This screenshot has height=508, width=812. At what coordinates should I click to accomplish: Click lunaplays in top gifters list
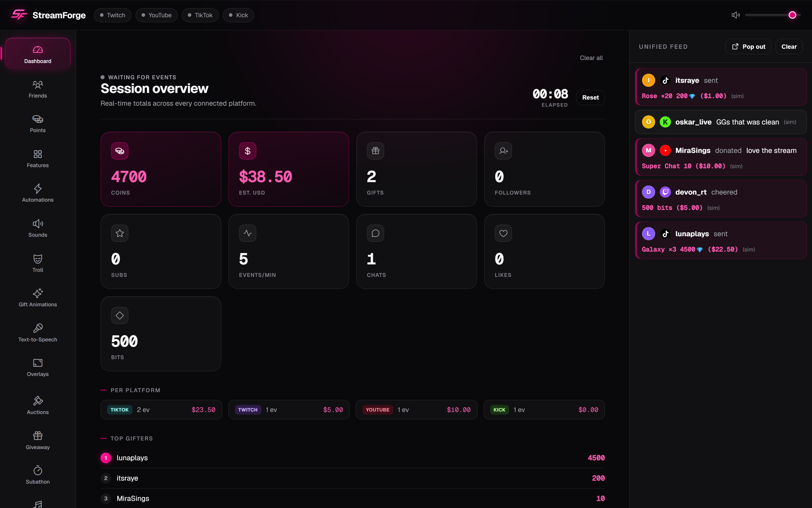click(353, 458)
